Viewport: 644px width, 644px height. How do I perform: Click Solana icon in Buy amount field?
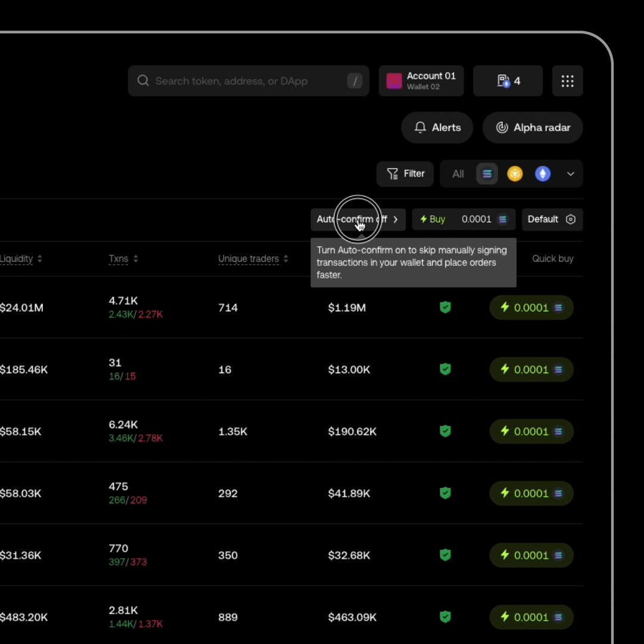click(x=502, y=219)
